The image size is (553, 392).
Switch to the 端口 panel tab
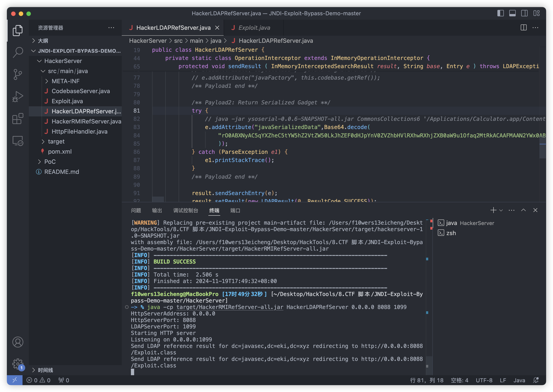tap(235, 211)
